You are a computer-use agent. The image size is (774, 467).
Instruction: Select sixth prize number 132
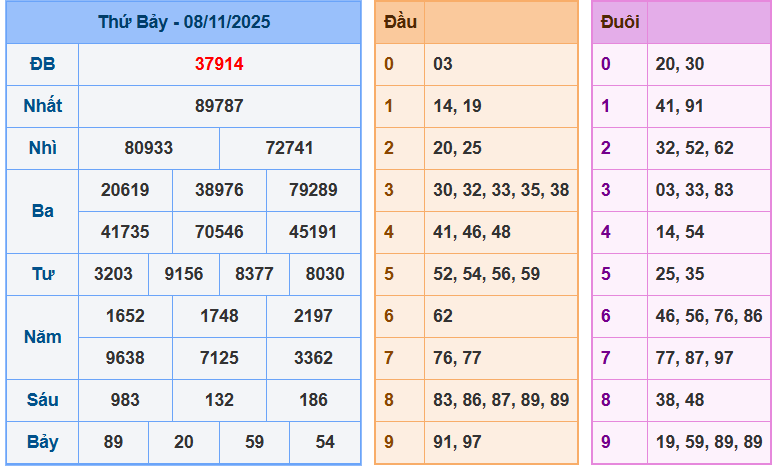219,400
